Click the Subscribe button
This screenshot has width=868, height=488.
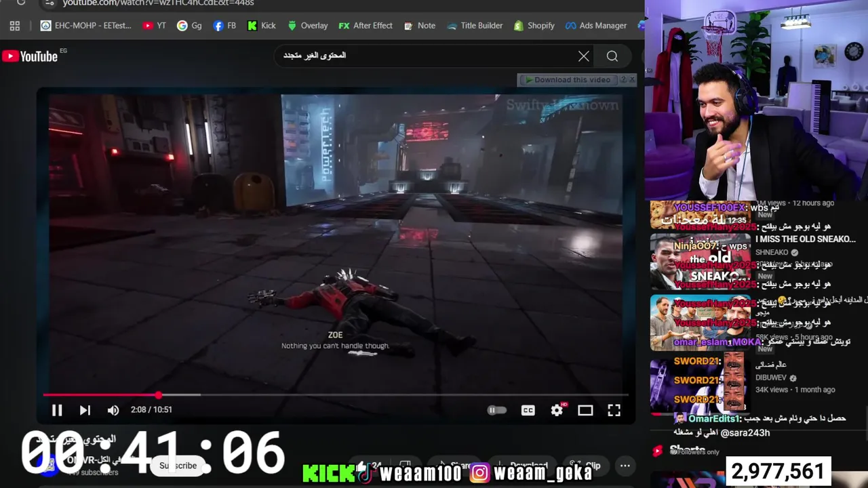click(178, 466)
